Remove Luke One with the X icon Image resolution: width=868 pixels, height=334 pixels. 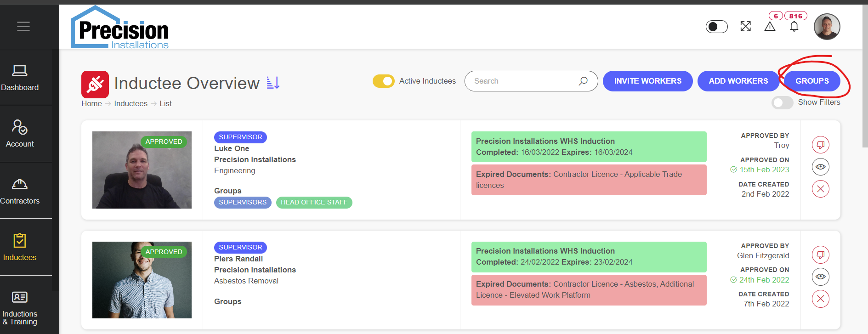click(820, 189)
